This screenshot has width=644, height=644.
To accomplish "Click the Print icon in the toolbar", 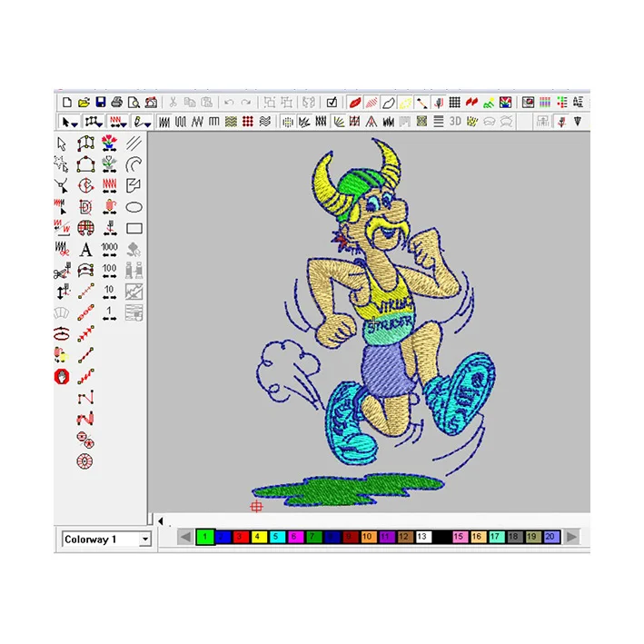I will pos(117,102).
